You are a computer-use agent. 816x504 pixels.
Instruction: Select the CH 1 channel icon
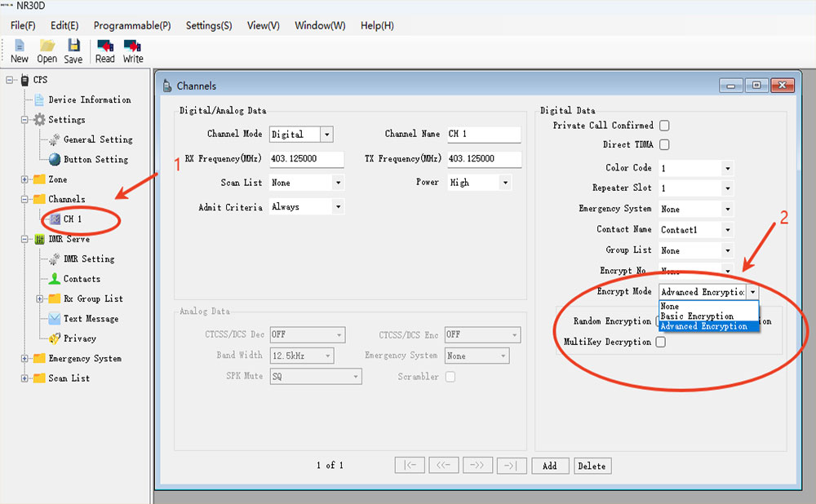point(55,219)
